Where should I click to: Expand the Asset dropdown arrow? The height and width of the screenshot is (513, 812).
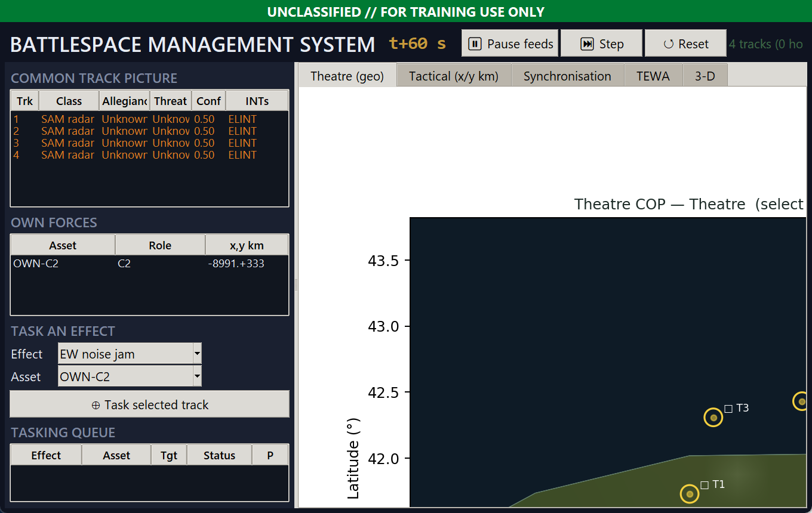click(x=197, y=376)
